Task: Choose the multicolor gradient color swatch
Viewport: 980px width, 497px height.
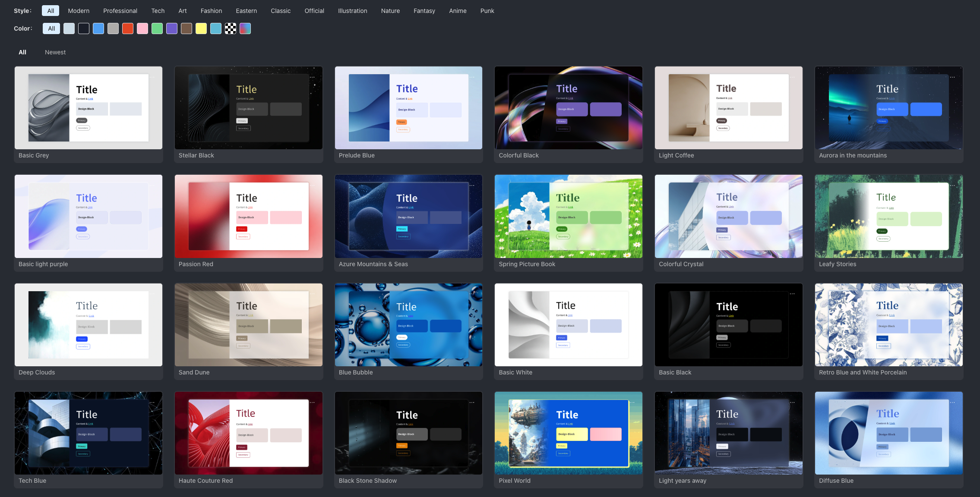Action: (245, 28)
